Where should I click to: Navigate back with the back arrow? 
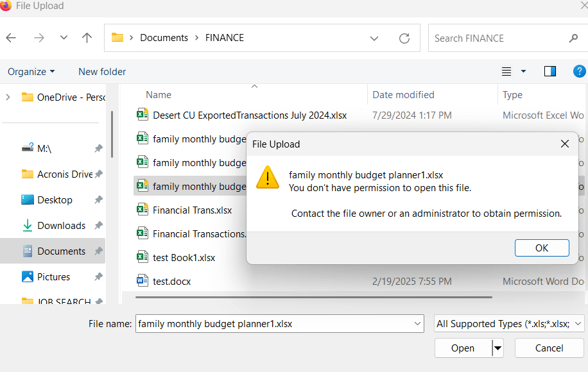11,38
